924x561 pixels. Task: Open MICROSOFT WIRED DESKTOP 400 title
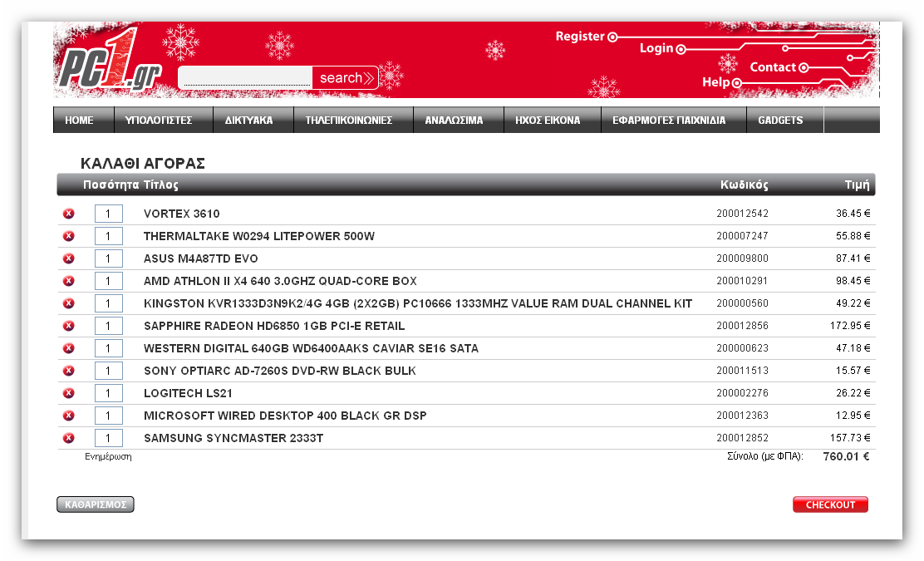click(x=285, y=416)
